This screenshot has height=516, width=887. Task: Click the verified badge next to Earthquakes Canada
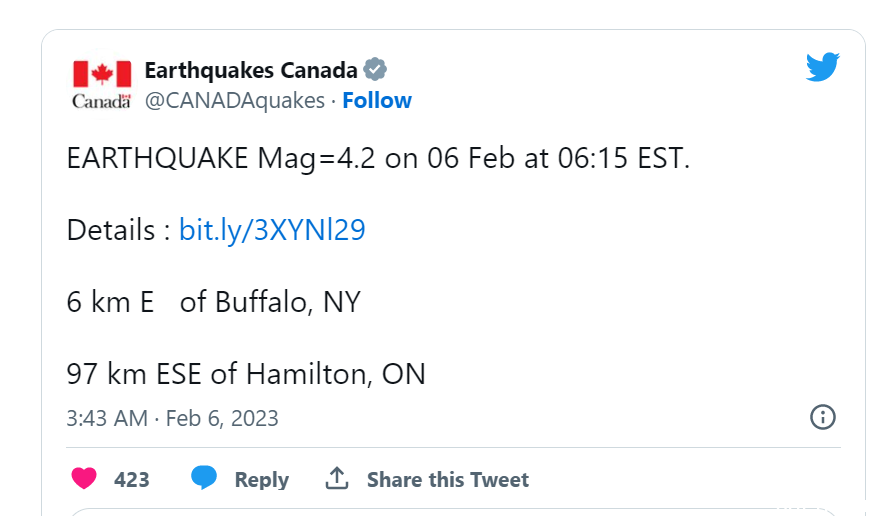tap(375, 70)
